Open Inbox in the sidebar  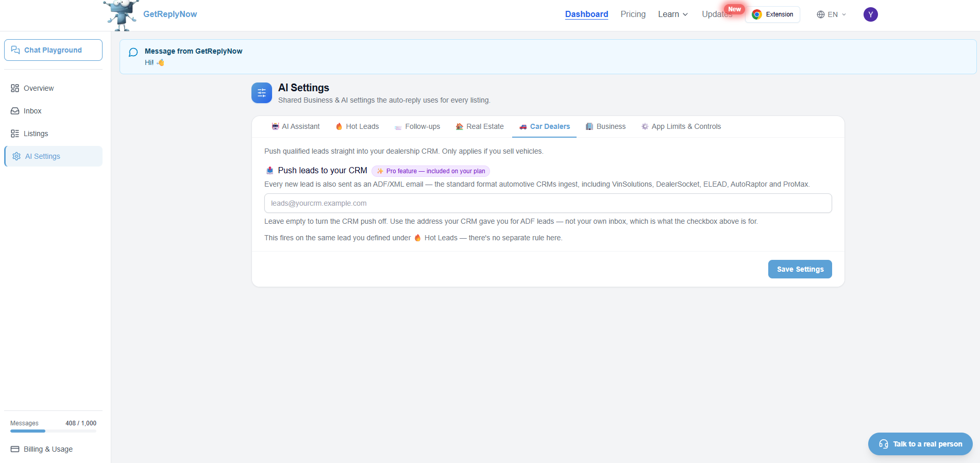pos(53,111)
